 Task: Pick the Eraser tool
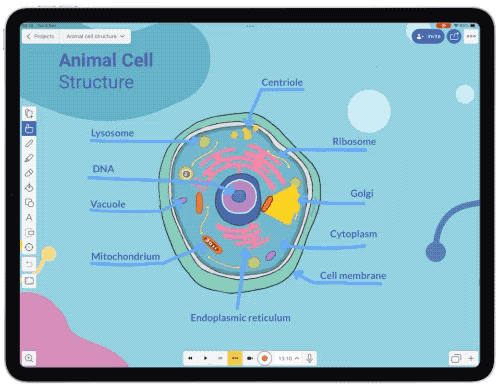click(x=29, y=173)
